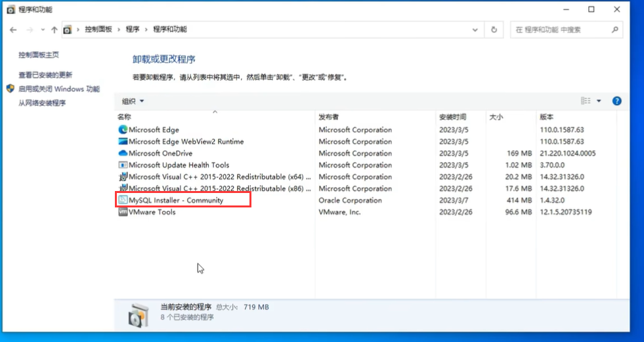Click the shield icon beside Windows 功能
This screenshot has height=342, width=644.
(11, 89)
